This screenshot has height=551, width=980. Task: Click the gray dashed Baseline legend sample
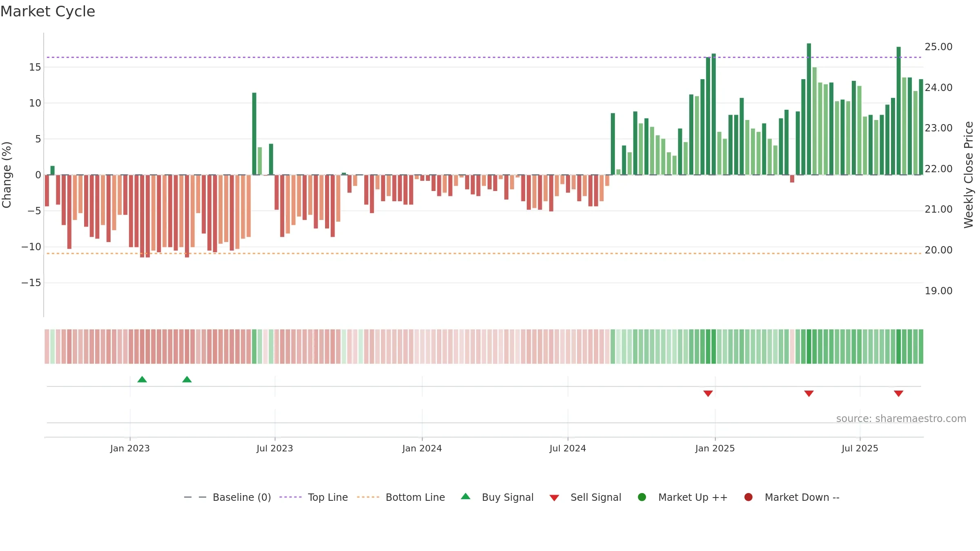(x=195, y=497)
